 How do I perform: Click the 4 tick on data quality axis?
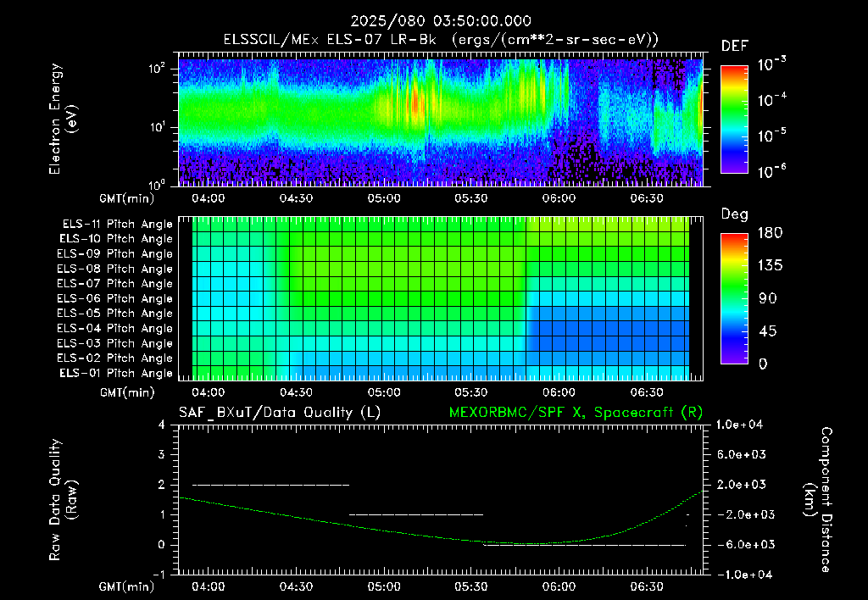tap(162, 425)
